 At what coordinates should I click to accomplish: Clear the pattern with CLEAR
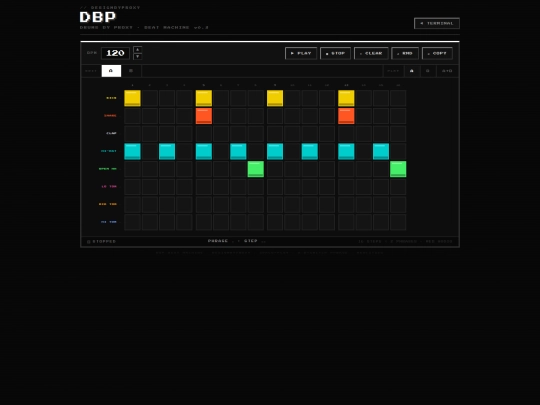(371, 53)
